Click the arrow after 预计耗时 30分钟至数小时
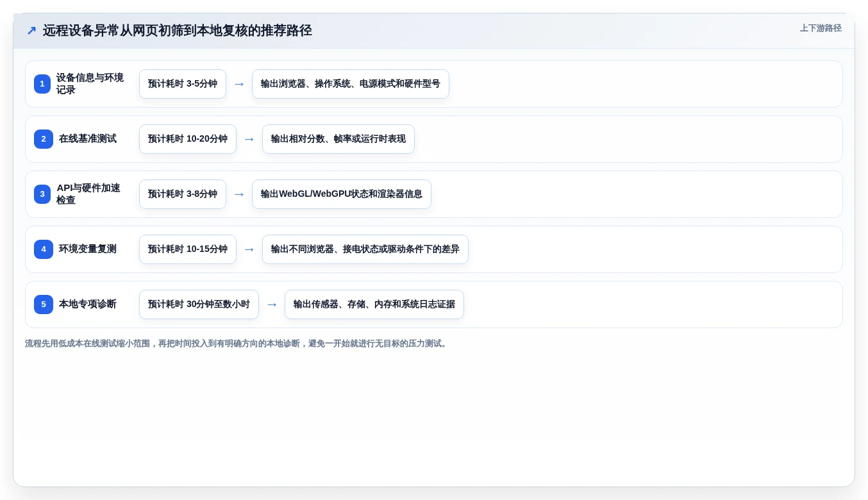This screenshot has height=500, width=868. coord(272,304)
